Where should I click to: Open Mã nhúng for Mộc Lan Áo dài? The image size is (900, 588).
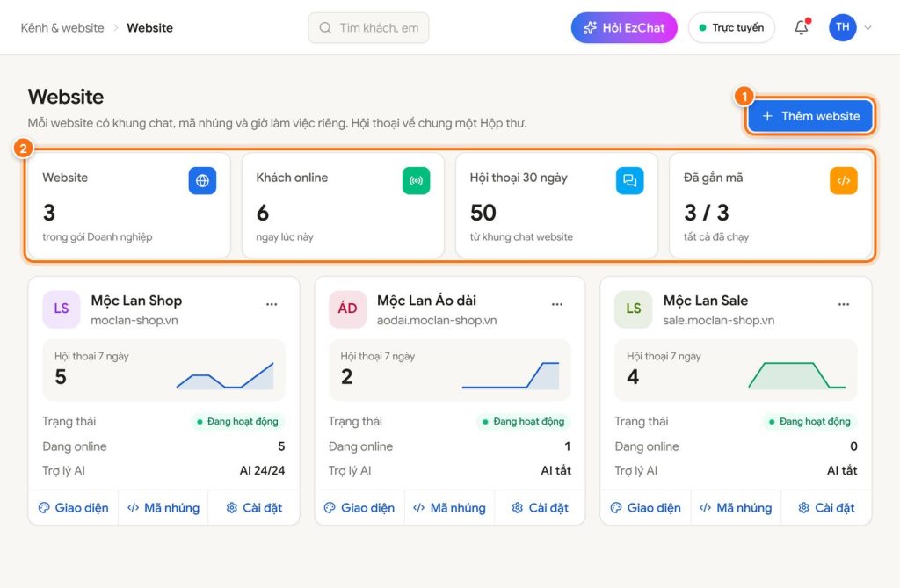pos(449,508)
